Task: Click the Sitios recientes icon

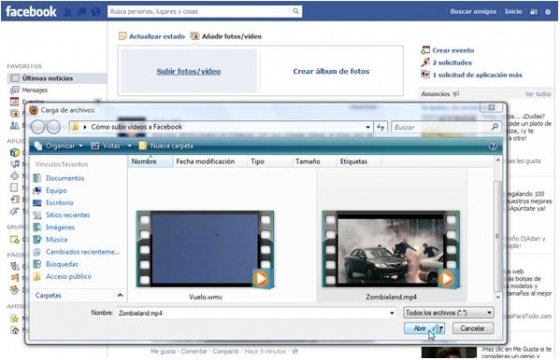Action: point(37,215)
